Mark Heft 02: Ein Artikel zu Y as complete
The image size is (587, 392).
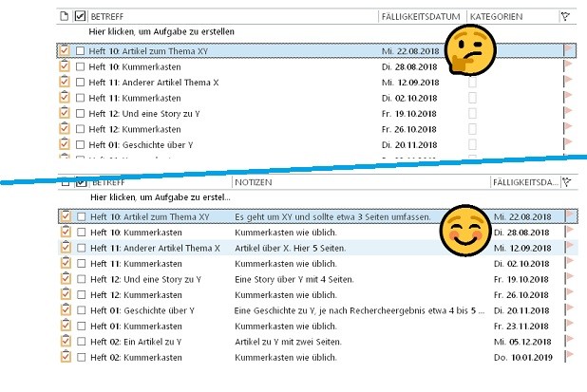click(x=82, y=342)
